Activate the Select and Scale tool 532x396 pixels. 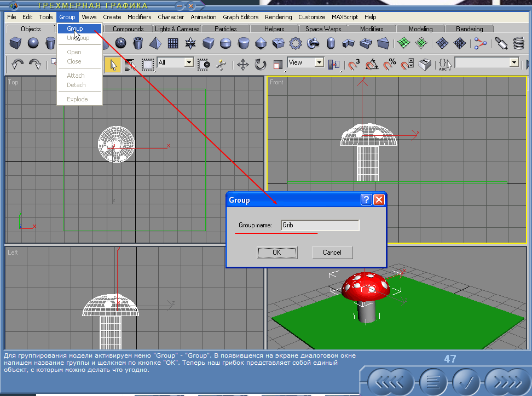click(x=278, y=64)
